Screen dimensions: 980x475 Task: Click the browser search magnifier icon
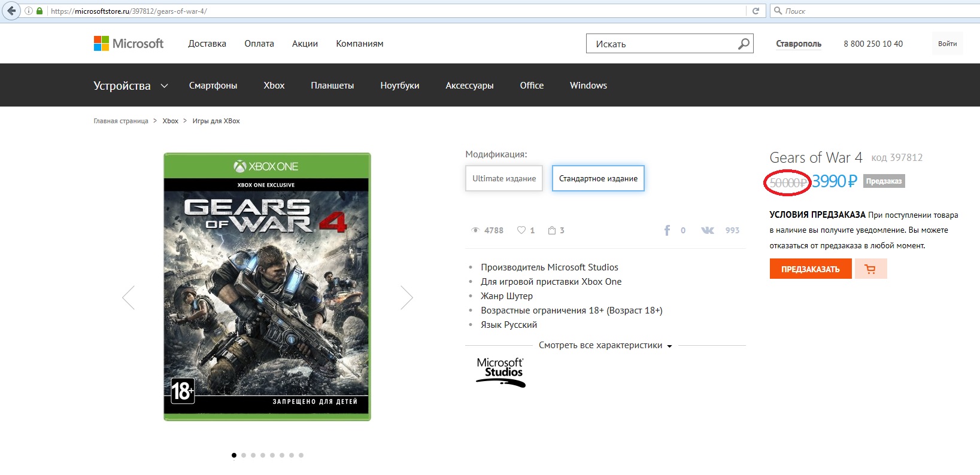click(x=778, y=11)
